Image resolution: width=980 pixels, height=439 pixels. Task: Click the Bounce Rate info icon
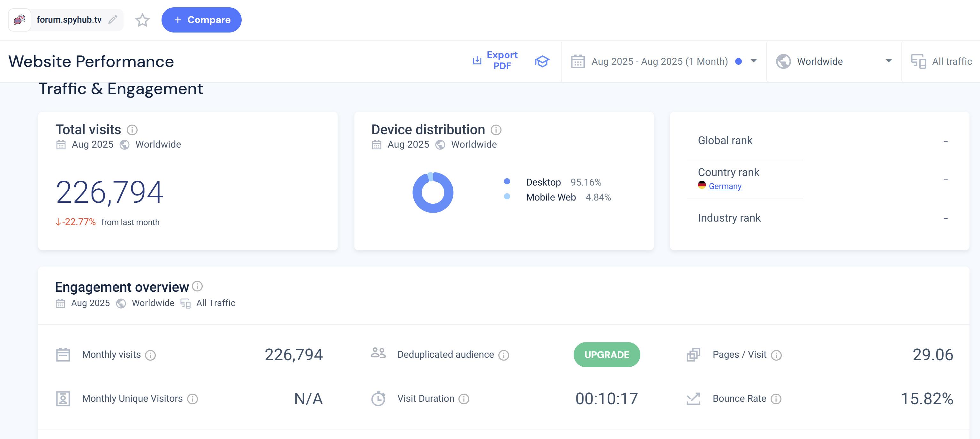tap(776, 399)
